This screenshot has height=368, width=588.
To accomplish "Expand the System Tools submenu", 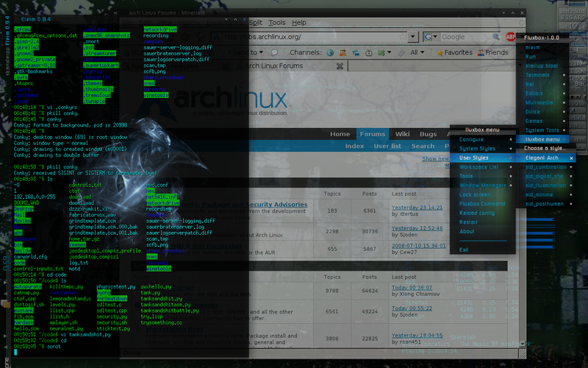I will point(542,130).
